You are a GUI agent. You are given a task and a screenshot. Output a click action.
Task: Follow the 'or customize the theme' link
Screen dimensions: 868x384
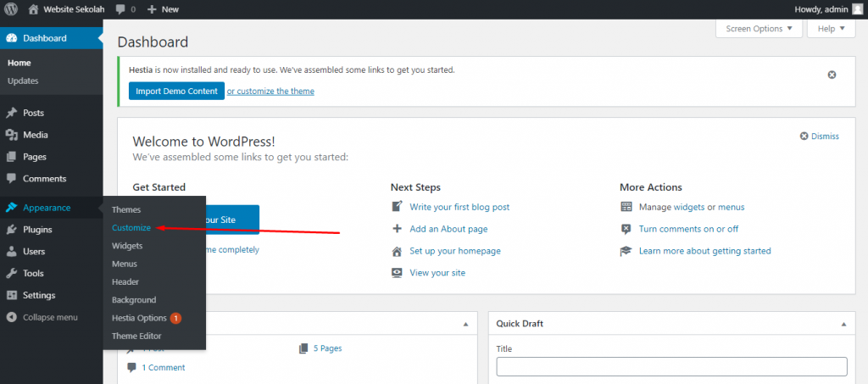pyautogui.click(x=270, y=92)
